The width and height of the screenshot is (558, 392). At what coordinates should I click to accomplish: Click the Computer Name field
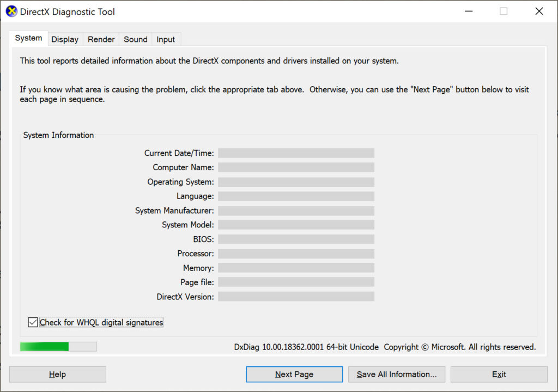[x=296, y=167]
